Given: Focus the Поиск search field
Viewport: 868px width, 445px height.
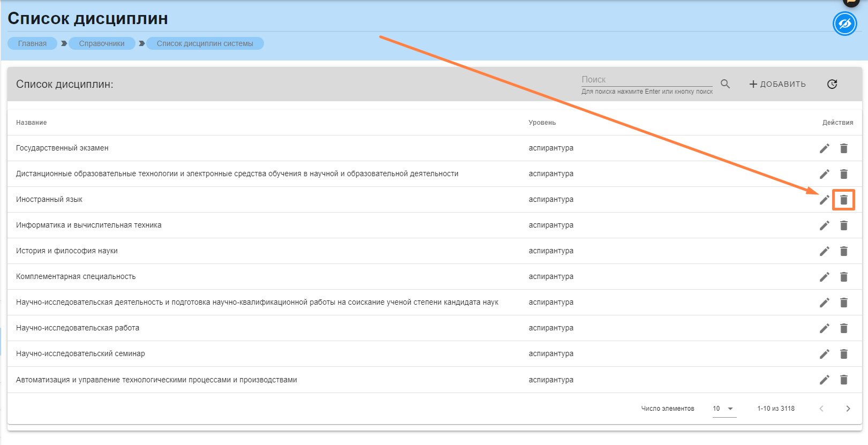Looking at the screenshot, I should [646, 80].
